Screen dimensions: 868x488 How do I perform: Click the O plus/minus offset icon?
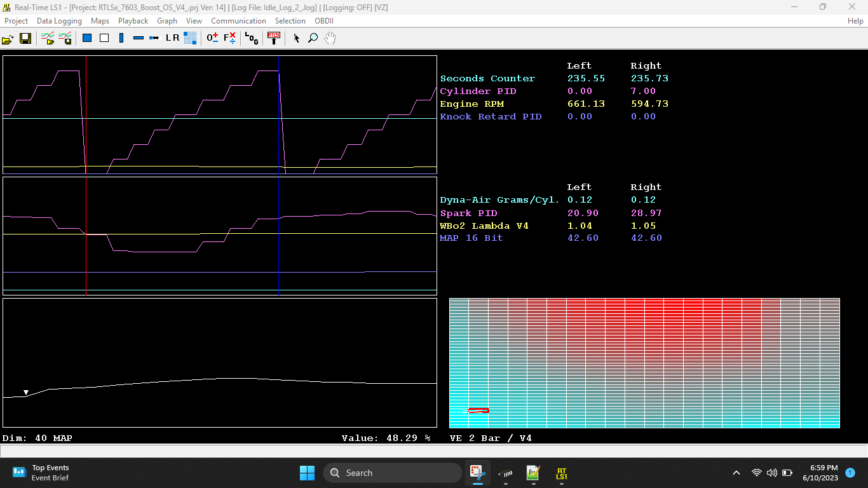[212, 38]
